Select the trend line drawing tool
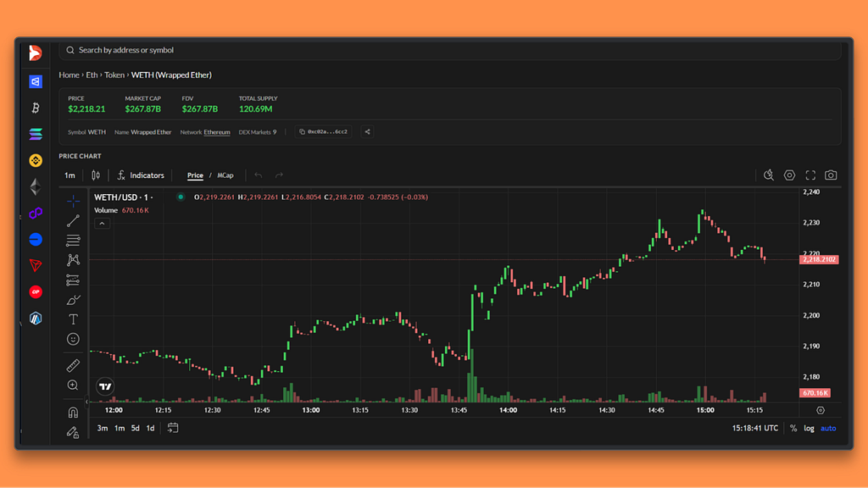Viewport: 868px width, 488px height. click(x=73, y=221)
